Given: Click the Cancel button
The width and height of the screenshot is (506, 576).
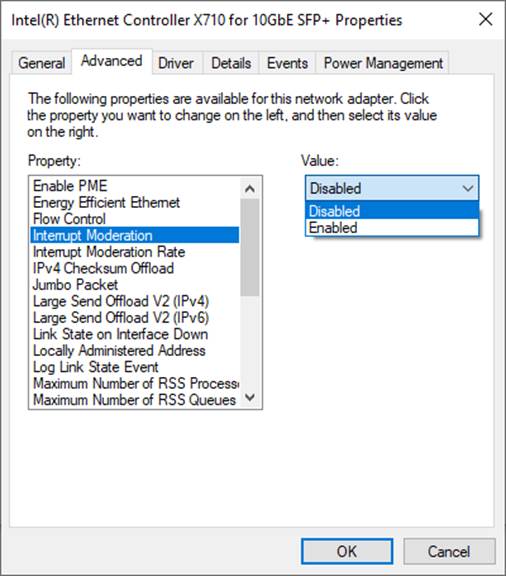Looking at the screenshot, I should pyautogui.click(x=449, y=551).
